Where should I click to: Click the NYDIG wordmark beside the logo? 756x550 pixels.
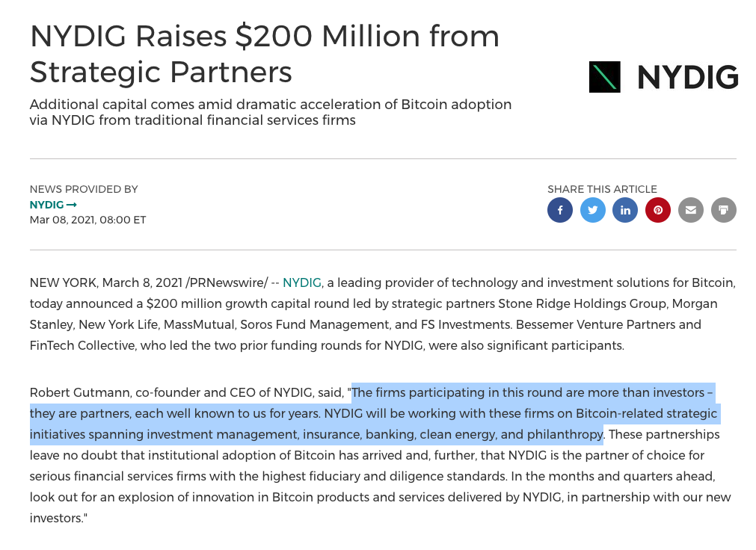coord(688,77)
